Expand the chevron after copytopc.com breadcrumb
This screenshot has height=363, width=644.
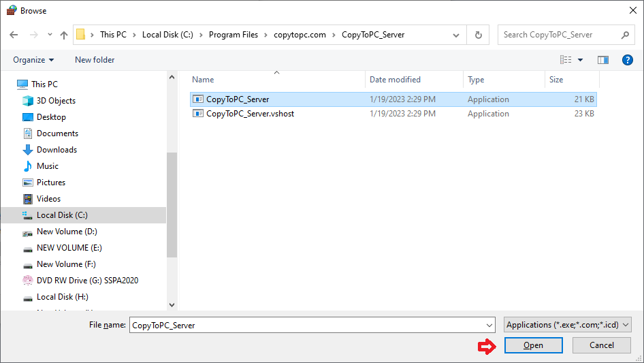coord(334,35)
